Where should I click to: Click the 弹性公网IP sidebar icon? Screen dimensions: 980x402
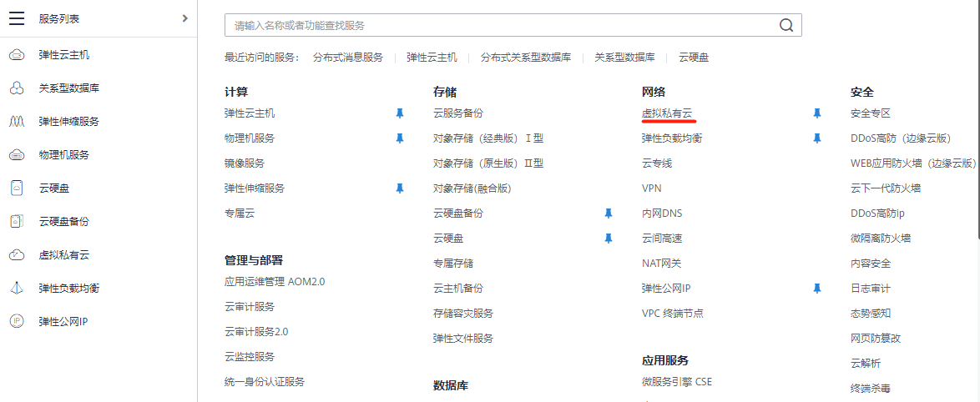16,321
